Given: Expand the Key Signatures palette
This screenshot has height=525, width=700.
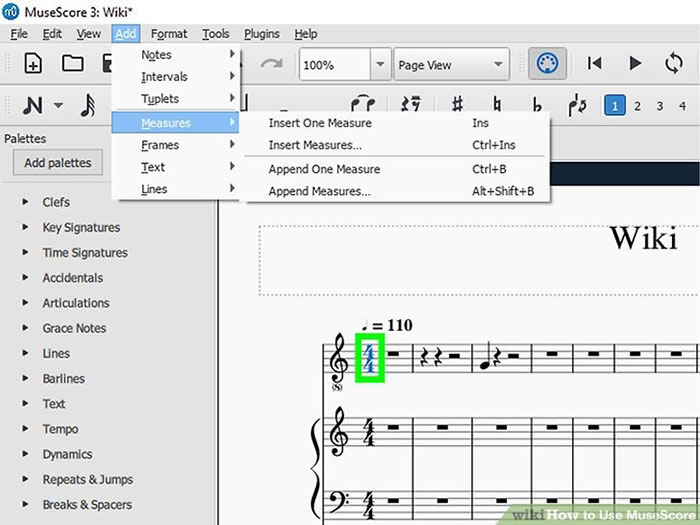Looking at the screenshot, I should (x=80, y=227).
